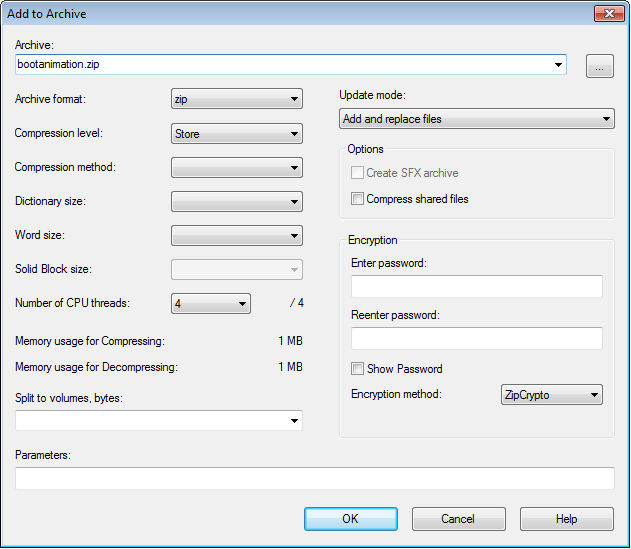Expand the Compression level dropdown
631x549 pixels.
pyautogui.click(x=237, y=133)
